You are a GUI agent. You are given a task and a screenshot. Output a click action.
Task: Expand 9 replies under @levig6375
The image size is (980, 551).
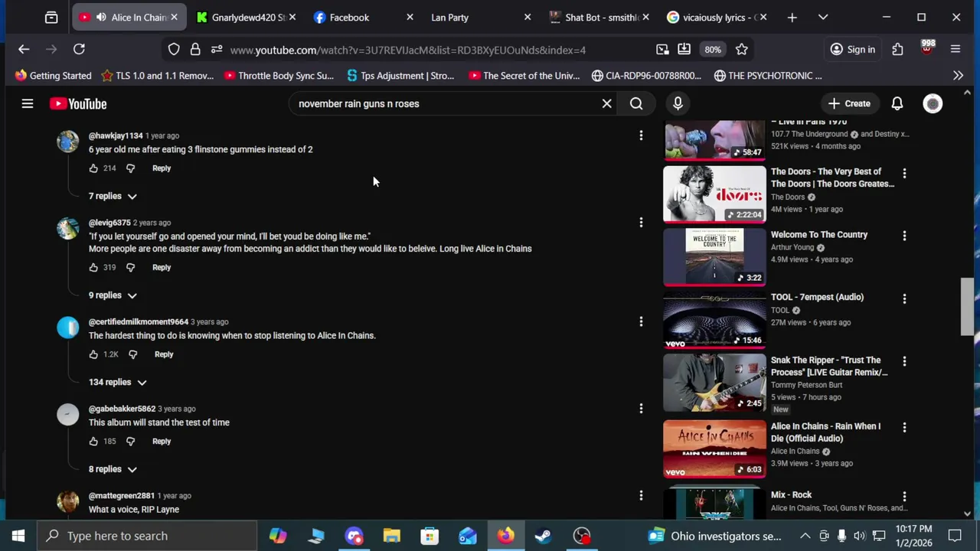tap(113, 295)
